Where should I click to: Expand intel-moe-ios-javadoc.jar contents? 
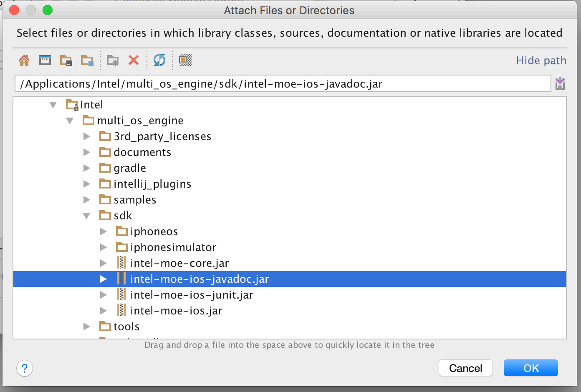tap(104, 279)
